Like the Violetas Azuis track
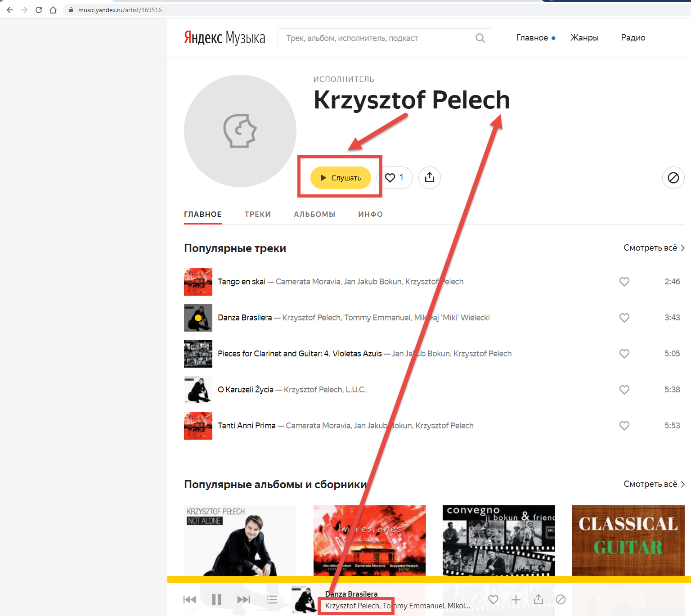The height and width of the screenshot is (616, 691). point(624,354)
